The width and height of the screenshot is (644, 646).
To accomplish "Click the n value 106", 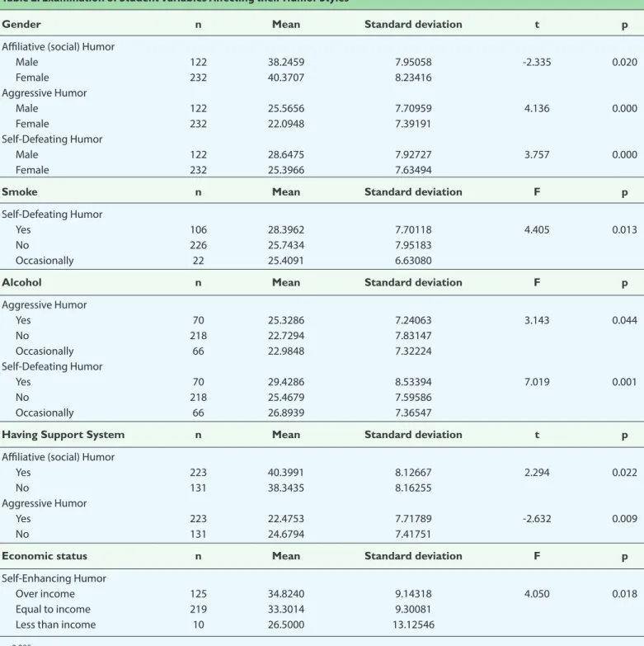I will 199,230.
